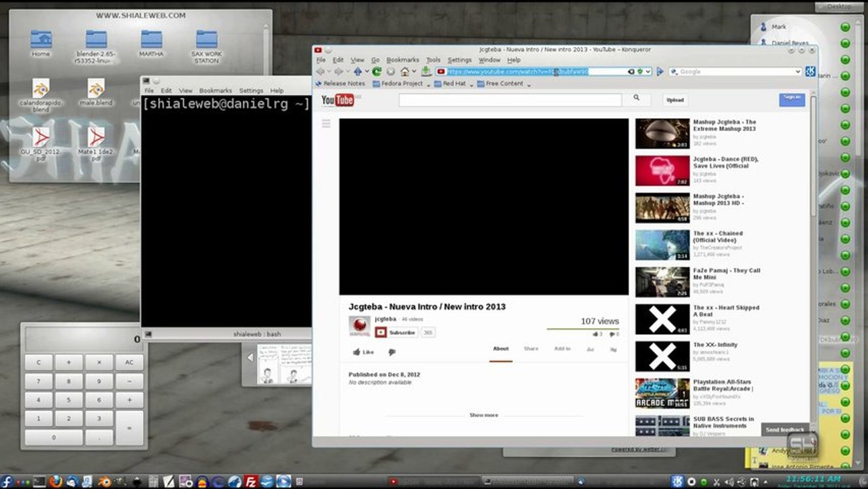Viewport: 868px width, 489px height.
Task: Expand the URL address bar history dropdown
Action: 648,71
